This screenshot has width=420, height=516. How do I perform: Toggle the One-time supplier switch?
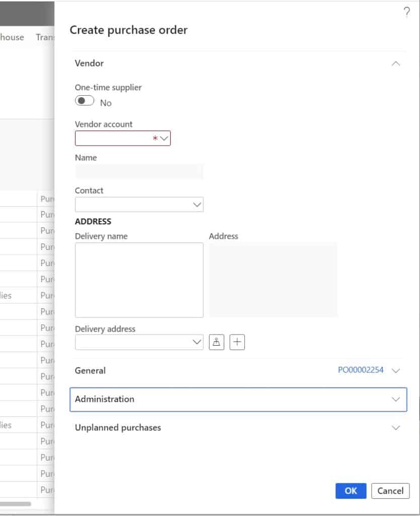pos(85,101)
